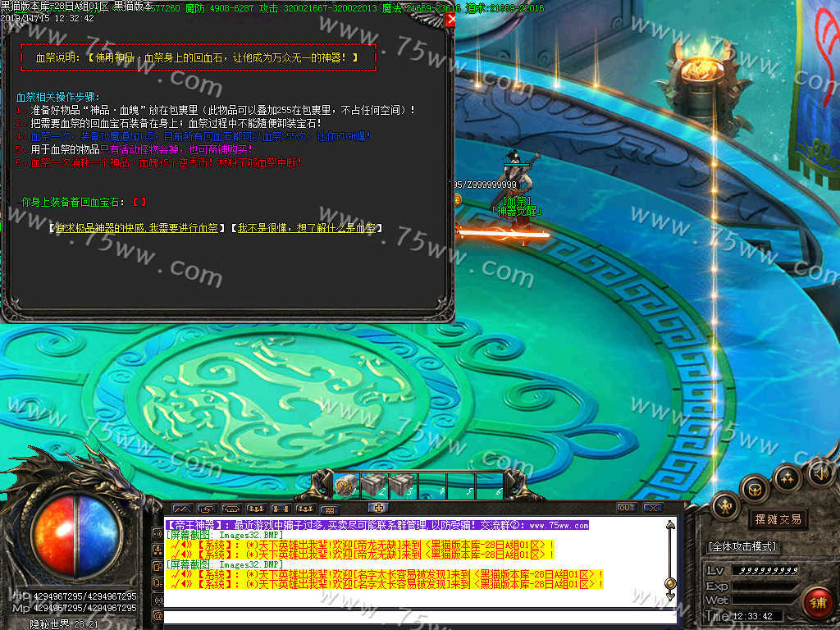Select the first quick-slot item in belt
The image size is (840, 630).
(346, 485)
